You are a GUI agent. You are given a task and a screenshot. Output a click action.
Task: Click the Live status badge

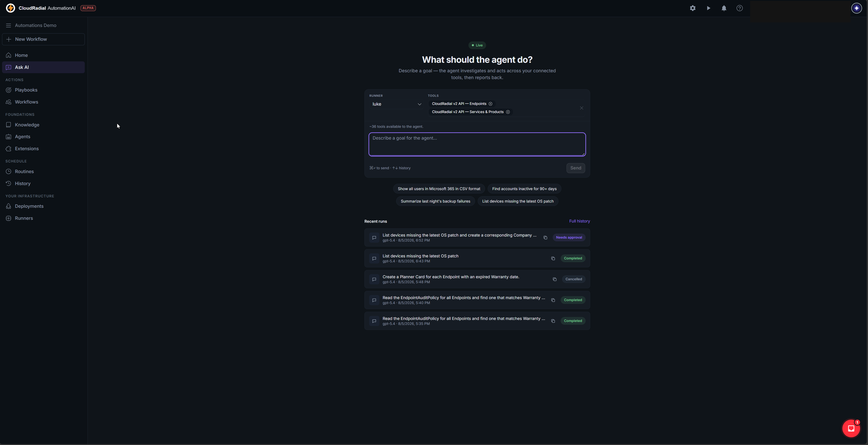pyautogui.click(x=477, y=45)
